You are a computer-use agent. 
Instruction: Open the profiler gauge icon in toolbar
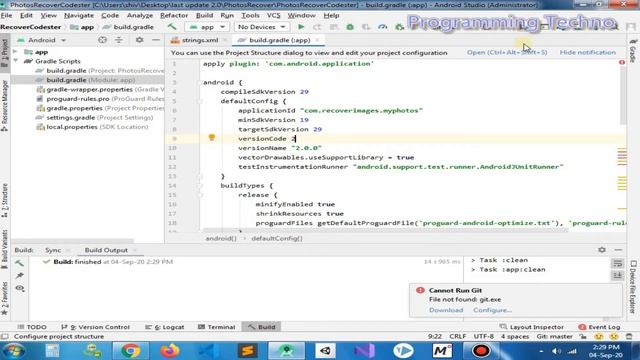click(382, 27)
